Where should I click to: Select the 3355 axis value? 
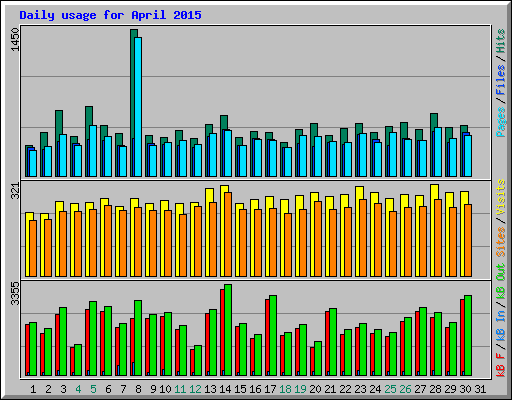click(x=15, y=293)
